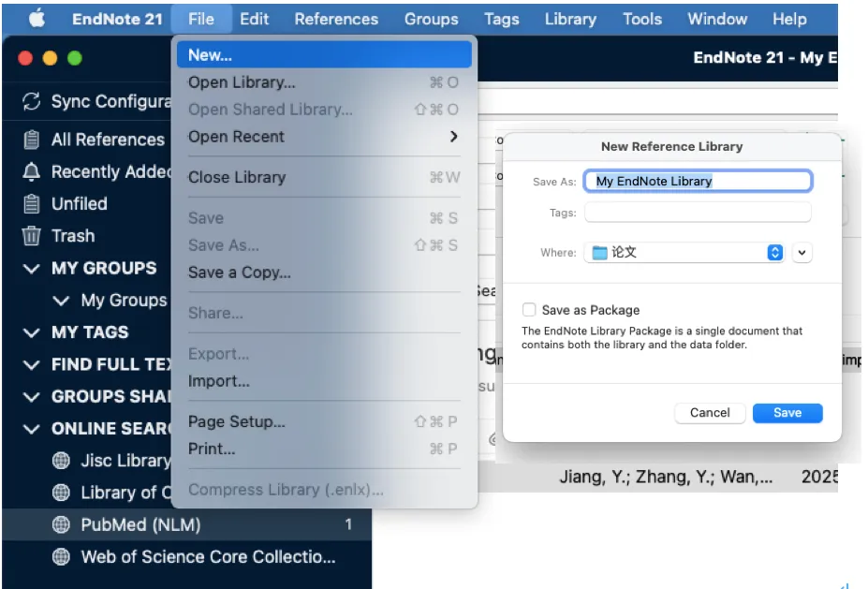Click the All References clipboard icon
Image resolution: width=868 pixels, height=589 pixels.
point(32,140)
